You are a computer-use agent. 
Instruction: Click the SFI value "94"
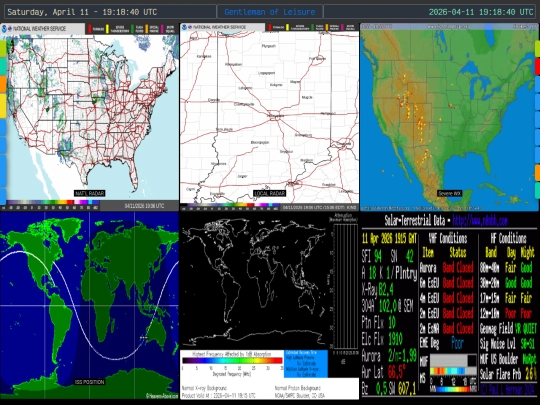pos(378,256)
